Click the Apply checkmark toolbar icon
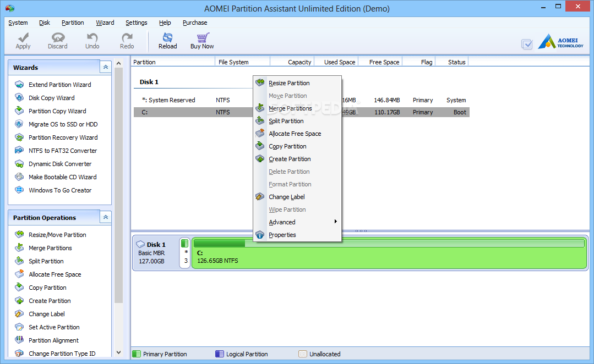Image resolution: width=594 pixels, height=364 pixels. 23,37
